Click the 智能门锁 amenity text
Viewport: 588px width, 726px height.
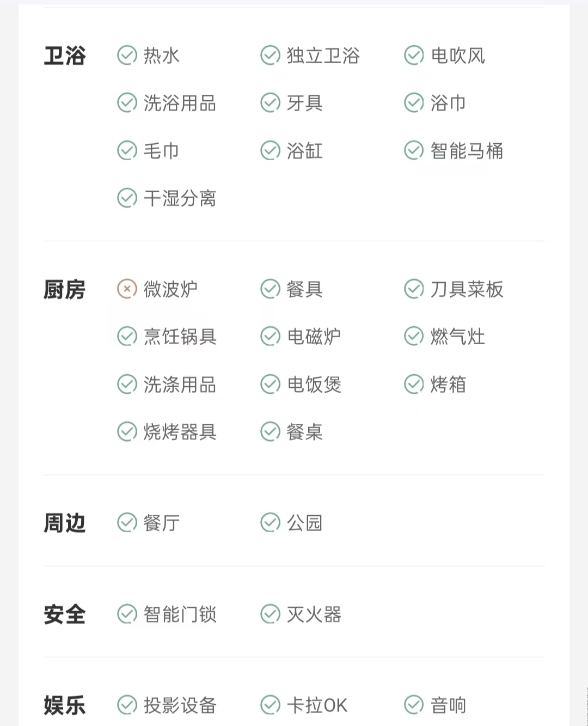coord(180,614)
